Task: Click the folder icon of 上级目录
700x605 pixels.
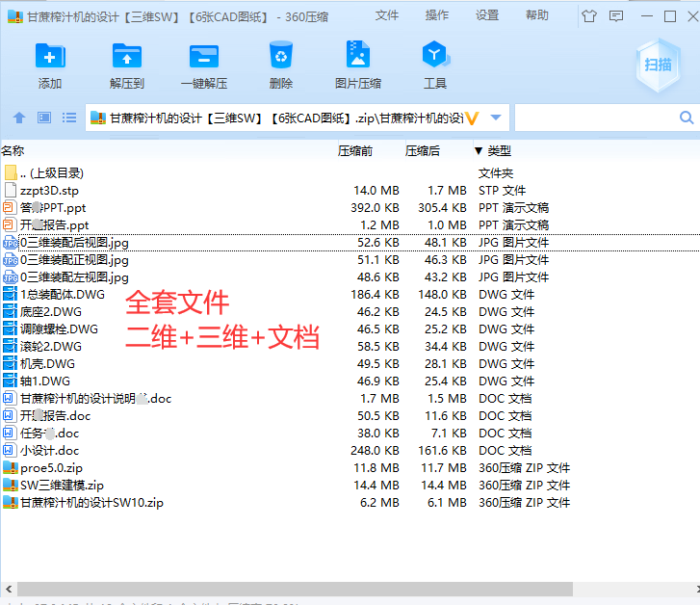Action: pos(11,172)
